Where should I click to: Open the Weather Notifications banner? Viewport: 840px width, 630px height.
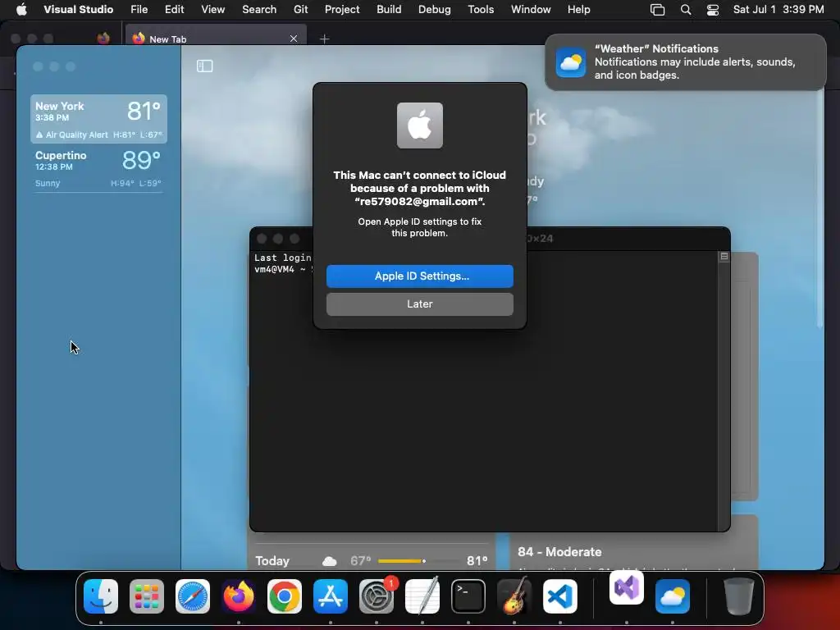685,62
